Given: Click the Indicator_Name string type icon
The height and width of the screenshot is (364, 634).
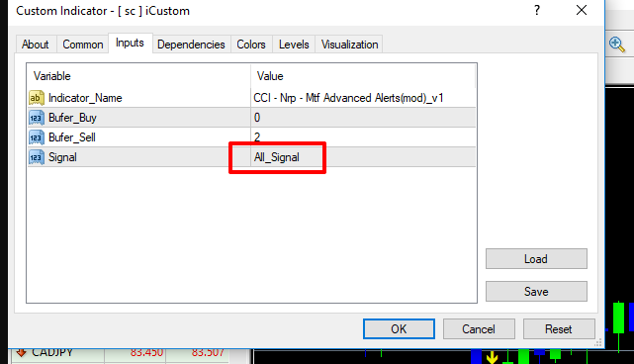Looking at the screenshot, I should point(37,98).
